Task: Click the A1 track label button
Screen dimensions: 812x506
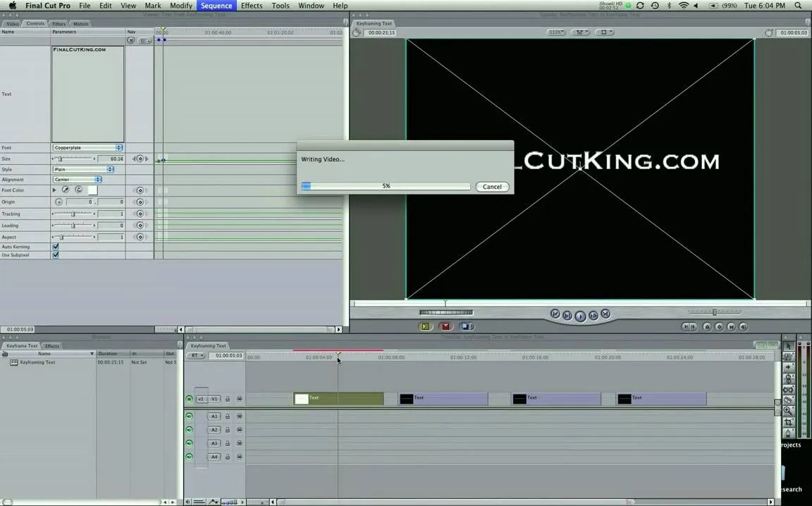Action: coord(214,416)
